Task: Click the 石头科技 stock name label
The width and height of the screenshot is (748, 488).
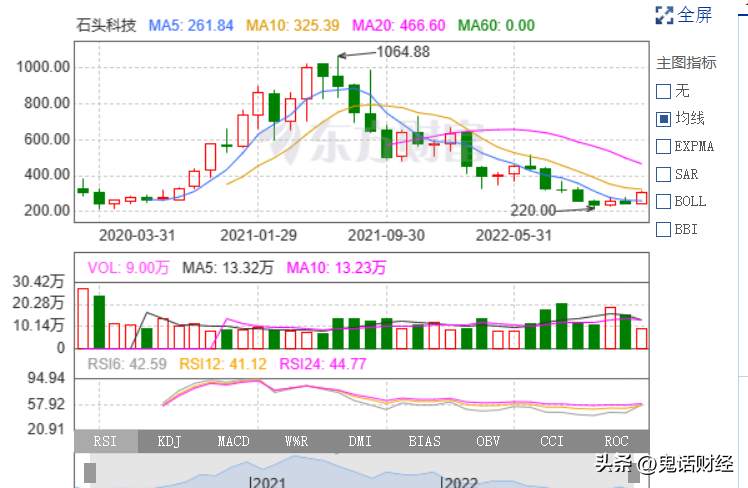Action: click(x=106, y=25)
